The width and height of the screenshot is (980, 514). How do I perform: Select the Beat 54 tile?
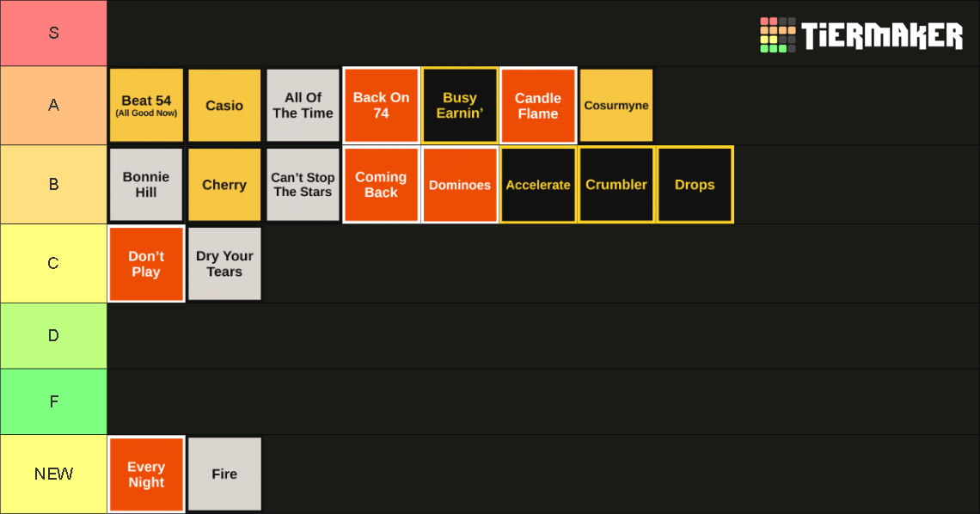[x=146, y=106]
